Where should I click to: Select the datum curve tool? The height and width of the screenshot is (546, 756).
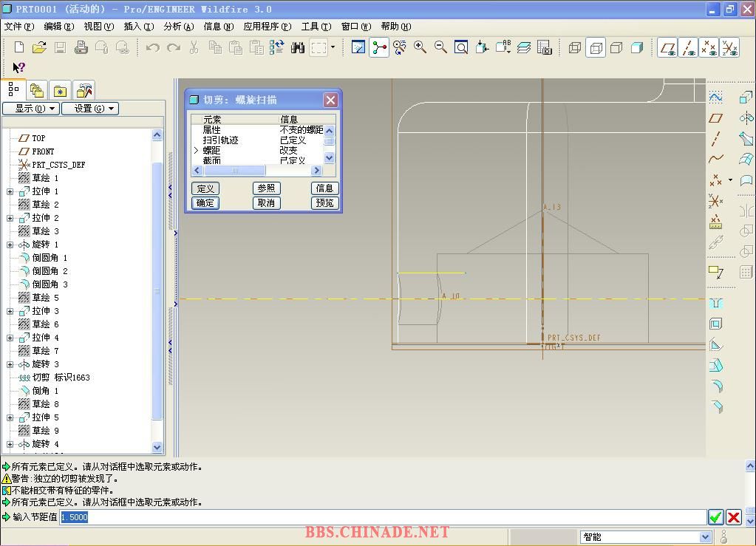pos(716,159)
